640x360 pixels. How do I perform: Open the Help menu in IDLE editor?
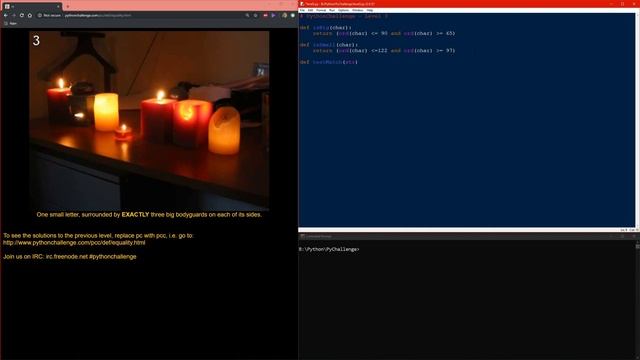(370, 10)
